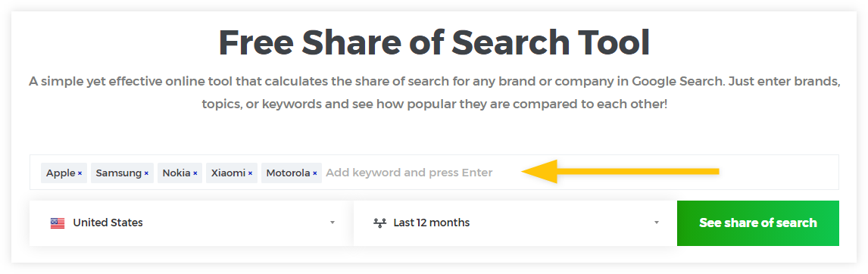Select the Nokia keyword chip
The width and height of the screenshot is (868, 274).
tap(180, 173)
